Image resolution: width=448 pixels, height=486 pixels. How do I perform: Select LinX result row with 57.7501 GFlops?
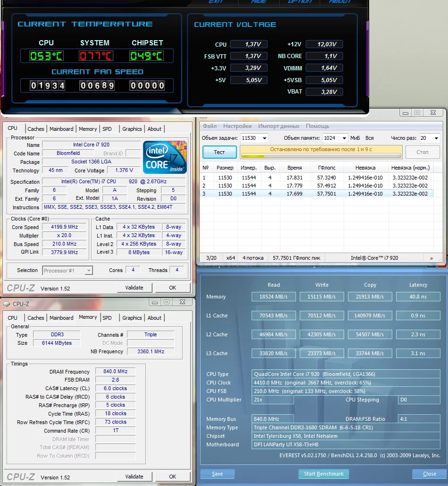(316, 194)
